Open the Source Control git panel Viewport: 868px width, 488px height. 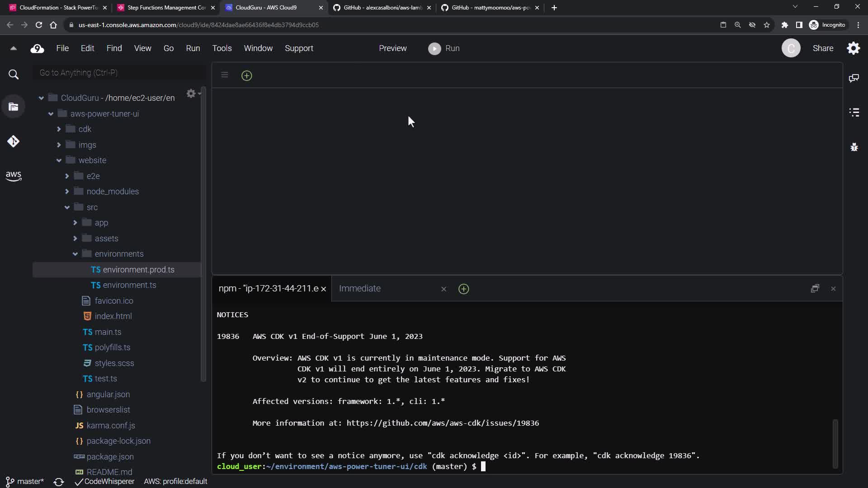click(13, 141)
